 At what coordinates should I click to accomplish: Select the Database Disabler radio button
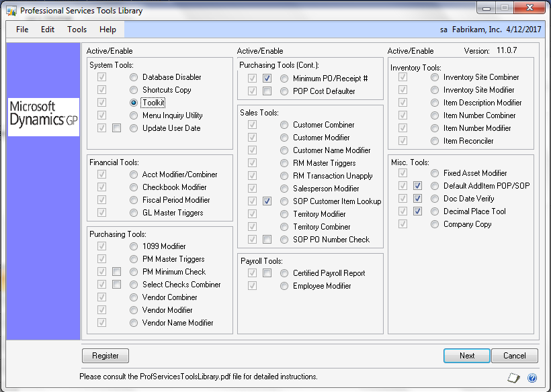pos(134,77)
